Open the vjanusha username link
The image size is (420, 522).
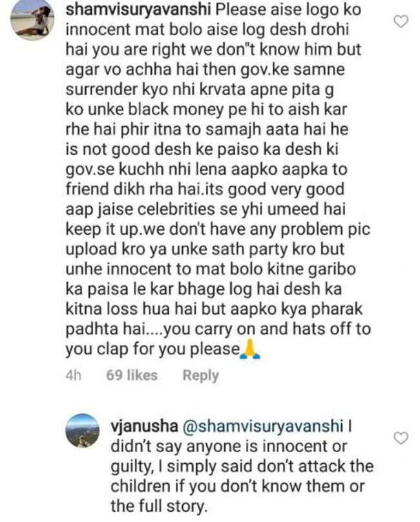pyautogui.click(x=144, y=426)
